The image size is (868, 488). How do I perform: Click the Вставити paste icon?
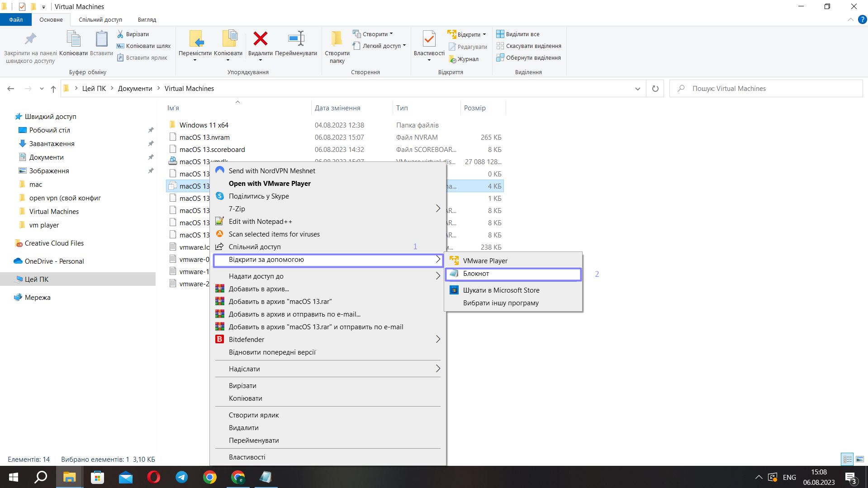[x=101, y=39]
